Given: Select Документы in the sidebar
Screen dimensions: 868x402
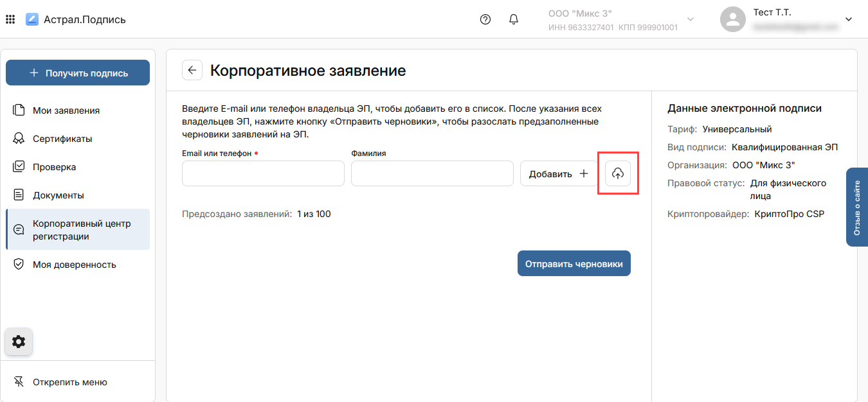Looking at the screenshot, I should (x=59, y=195).
